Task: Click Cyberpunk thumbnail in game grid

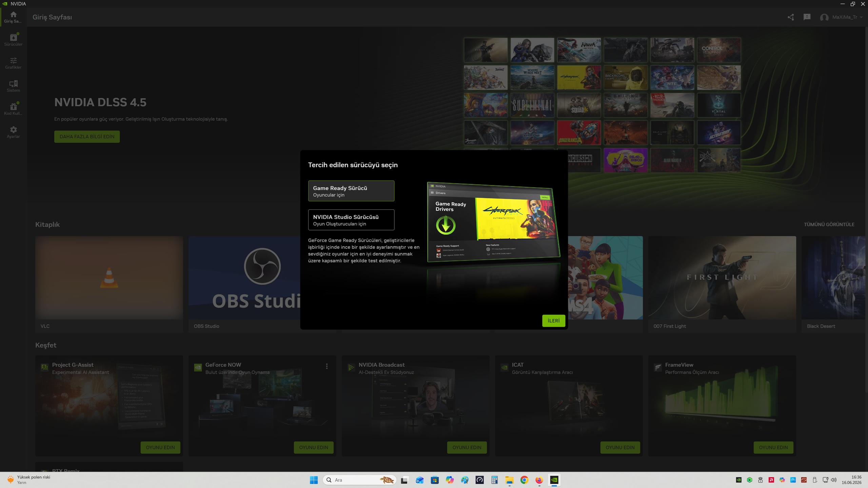Action: pos(579,78)
